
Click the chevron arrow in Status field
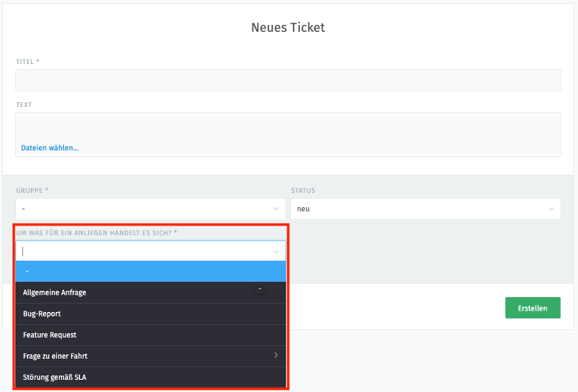click(x=551, y=209)
